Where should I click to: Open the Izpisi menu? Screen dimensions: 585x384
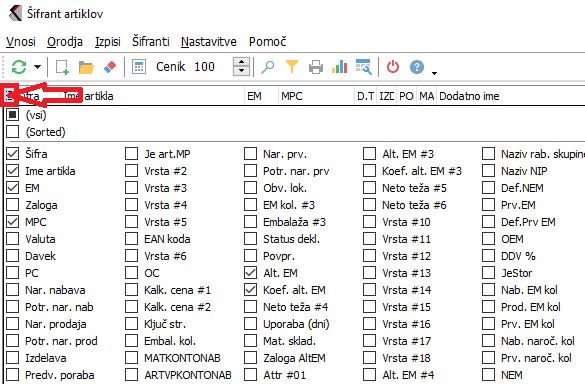click(108, 41)
